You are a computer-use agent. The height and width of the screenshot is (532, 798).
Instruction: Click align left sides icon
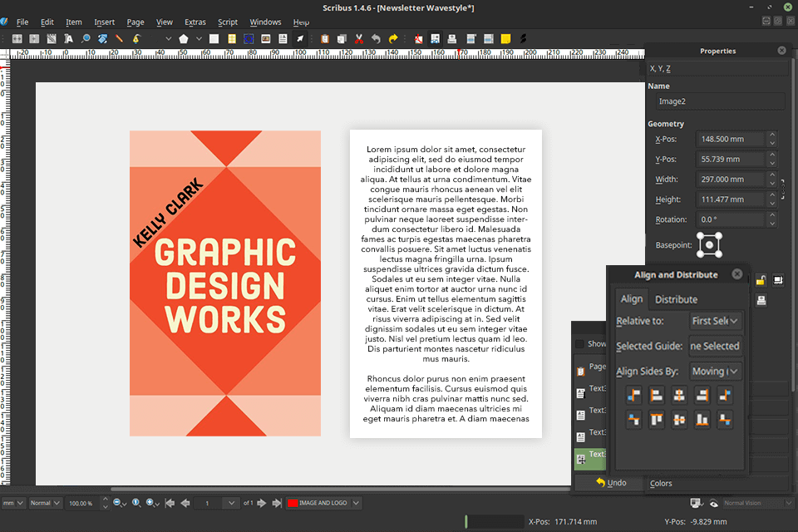(657, 396)
